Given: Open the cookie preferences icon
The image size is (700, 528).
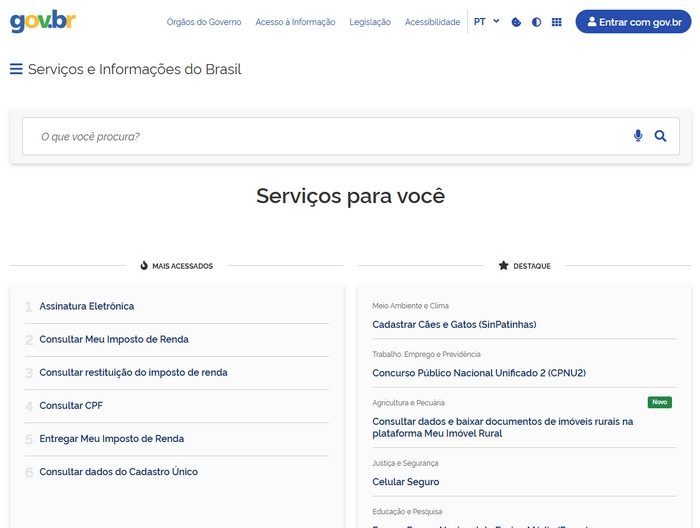Looking at the screenshot, I should [516, 22].
